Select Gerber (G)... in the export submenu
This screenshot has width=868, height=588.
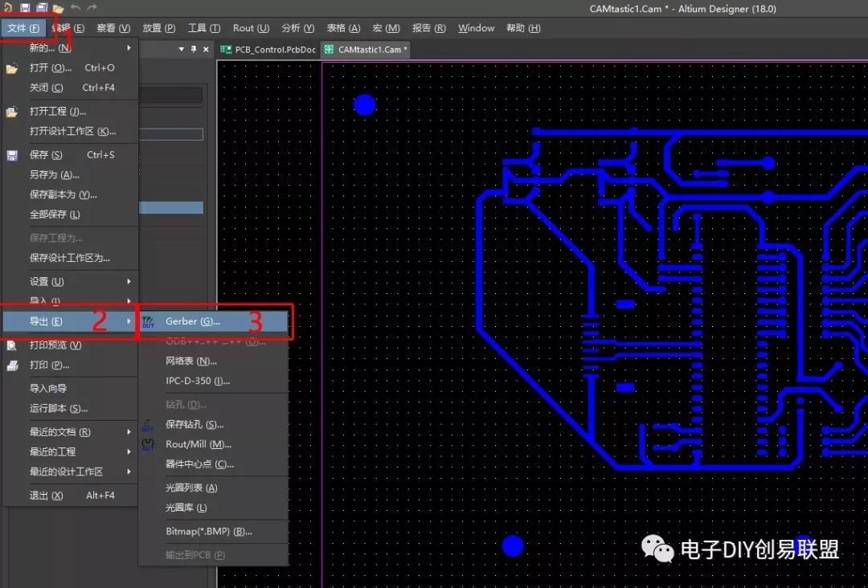coord(213,321)
